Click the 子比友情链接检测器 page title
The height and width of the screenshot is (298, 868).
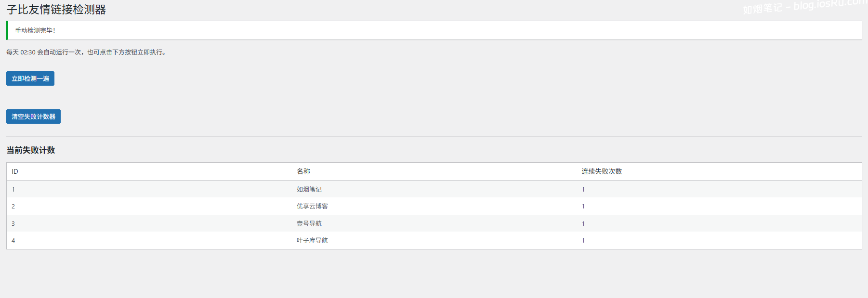click(56, 10)
